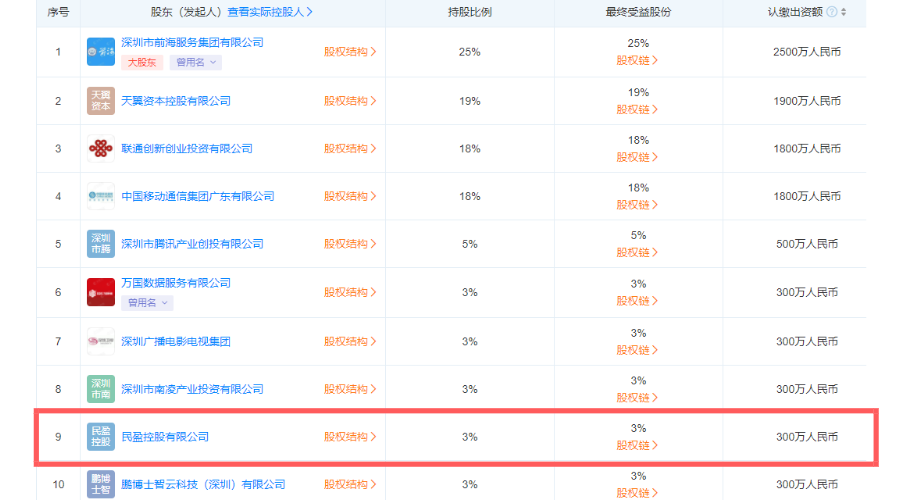Expand 曾用名 dropdown for 万国数据服务
Image resolution: width=900 pixels, height=500 pixels.
point(148,303)
